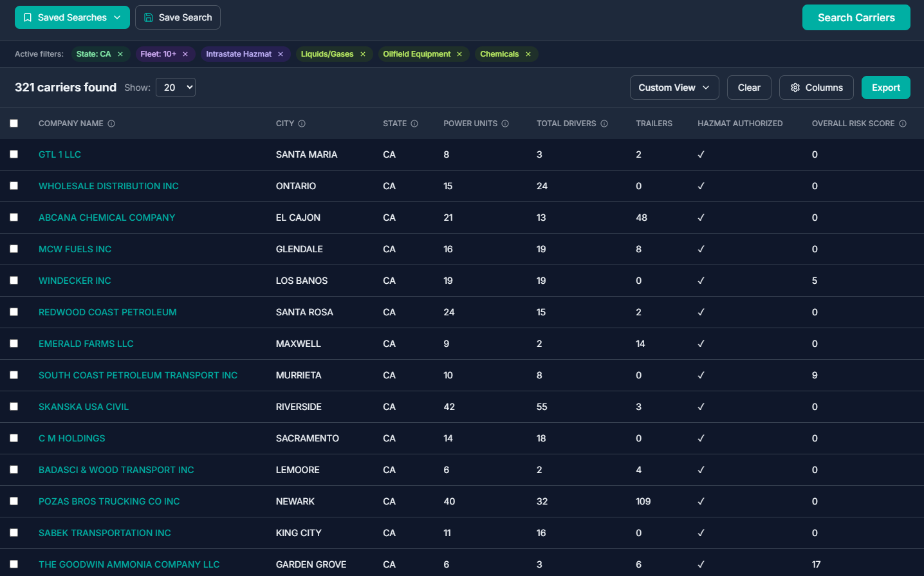
Task: Select the SKANSKA USA CIVIL row checkbox
Action: (x=14, y=407)
